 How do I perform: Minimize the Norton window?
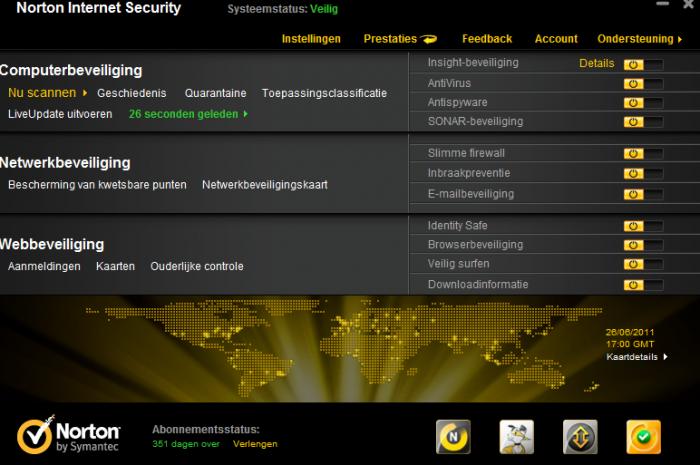662,4
